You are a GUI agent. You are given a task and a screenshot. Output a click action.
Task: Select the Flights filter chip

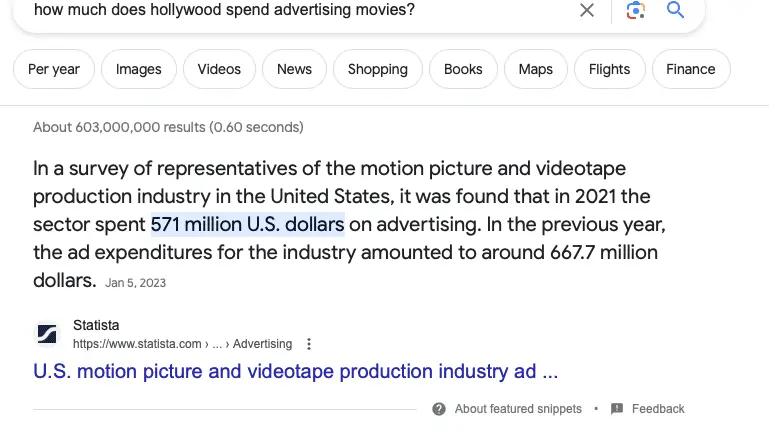coord(609,70)
